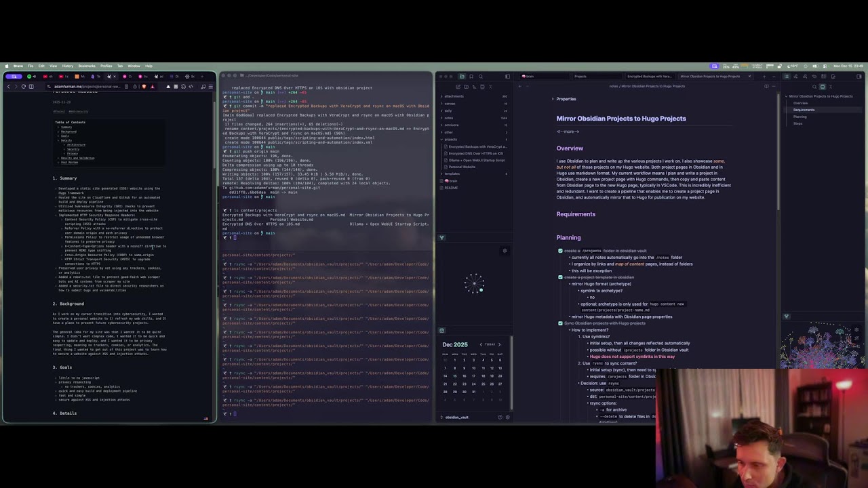Viewport: 868px width, 488px height.
Task: Open the Obsidian settings gear beside vault name
Action: coord(508,417)
